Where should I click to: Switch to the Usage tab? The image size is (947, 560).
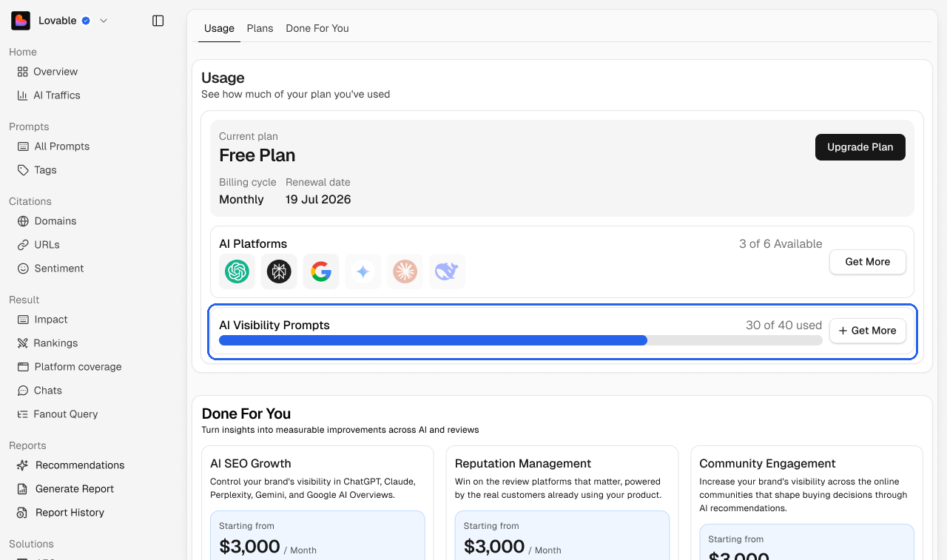[x=219, y=28]
